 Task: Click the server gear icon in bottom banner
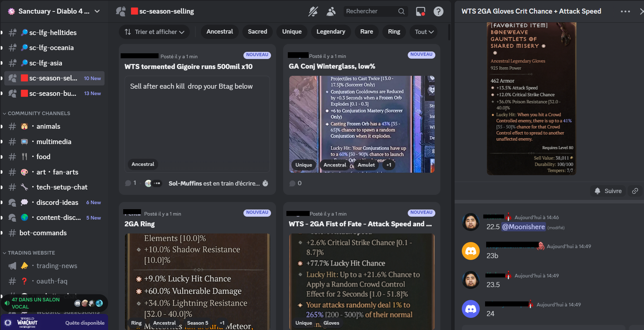click(8, 322)
